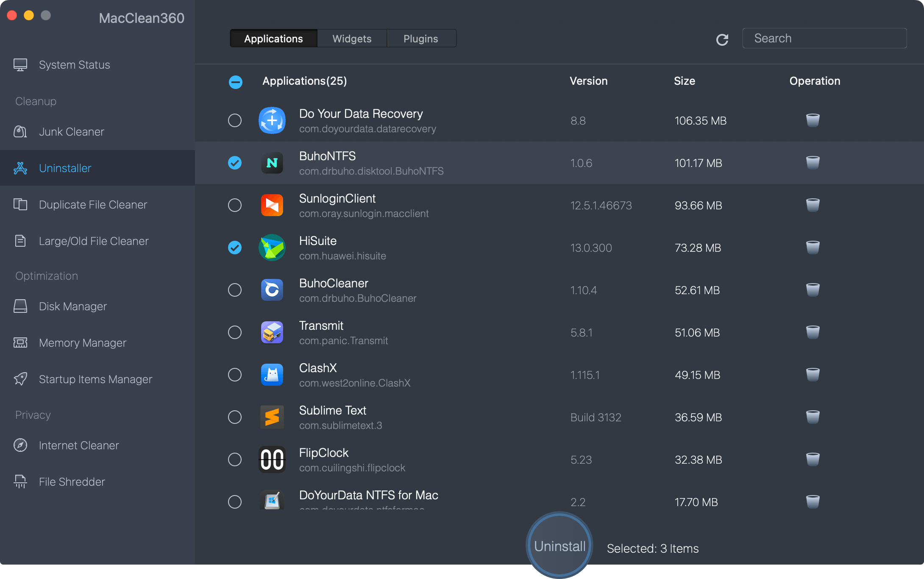Click the refresh icon above the app list
Screen dimensions: 924x579
pos(722,39)
